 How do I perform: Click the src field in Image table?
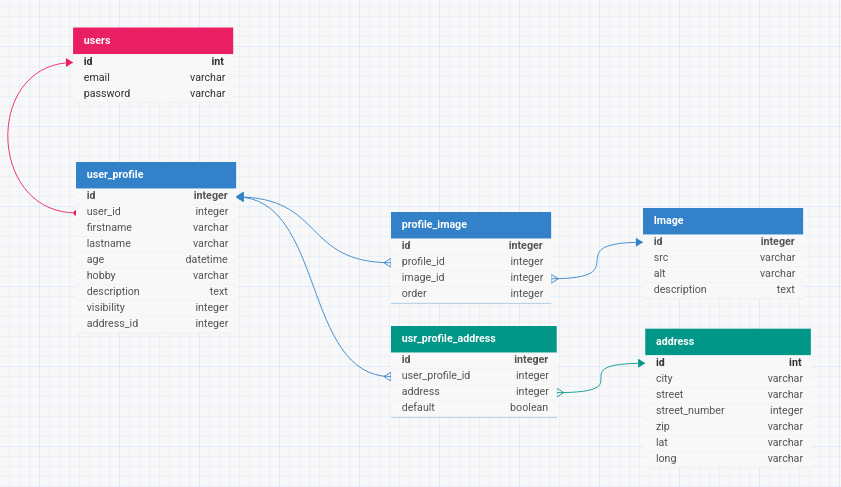[x=724, y=257]
